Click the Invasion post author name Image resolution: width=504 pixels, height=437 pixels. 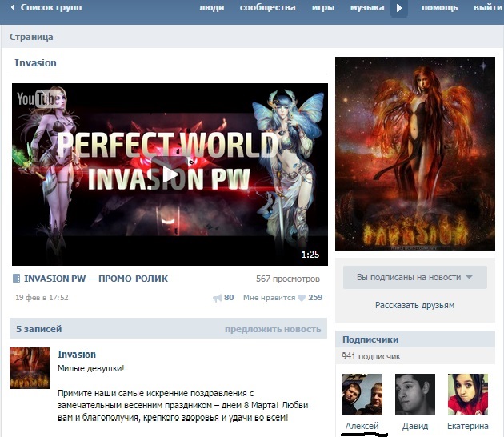tap(77, 354)
